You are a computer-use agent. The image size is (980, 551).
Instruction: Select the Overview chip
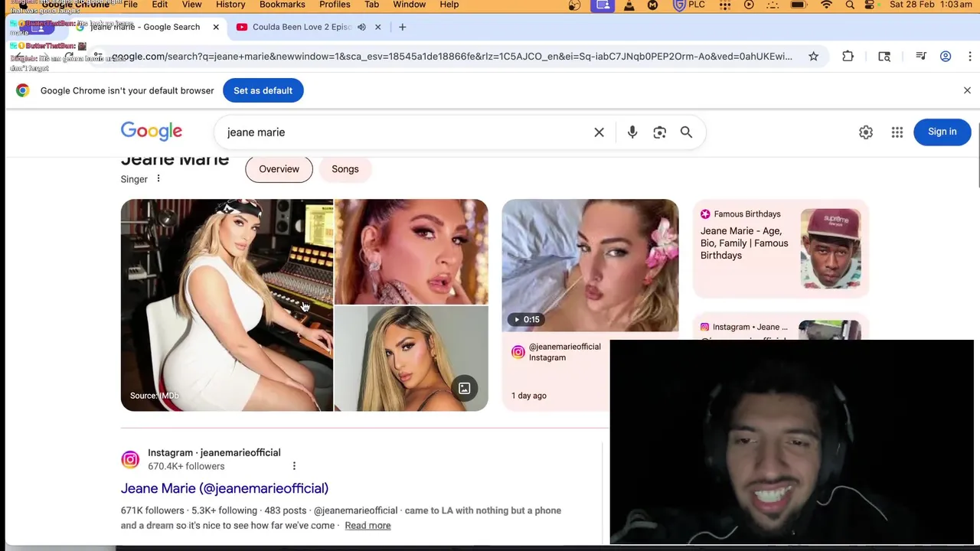point(279,169)
